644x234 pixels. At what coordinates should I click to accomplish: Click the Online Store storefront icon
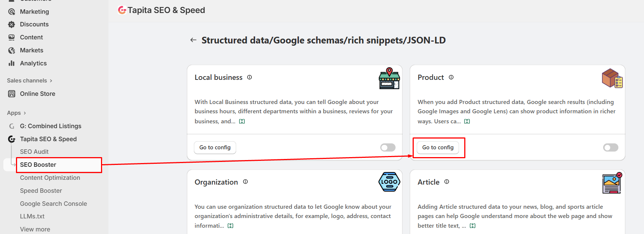[x=12, y=94]
